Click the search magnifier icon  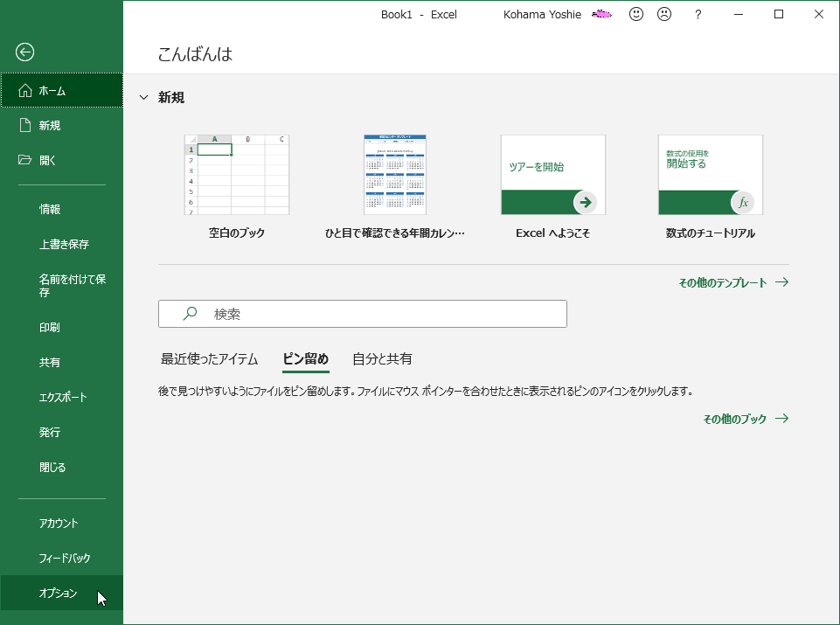188,314
